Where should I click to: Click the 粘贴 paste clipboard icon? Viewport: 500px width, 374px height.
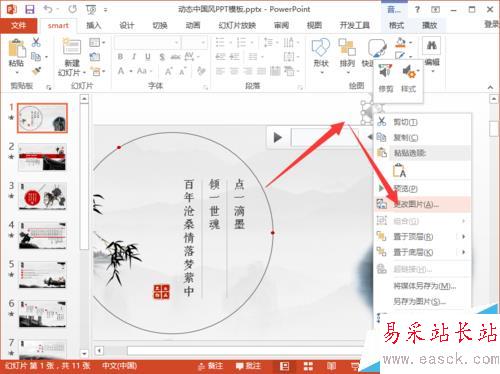pos(17,48)
